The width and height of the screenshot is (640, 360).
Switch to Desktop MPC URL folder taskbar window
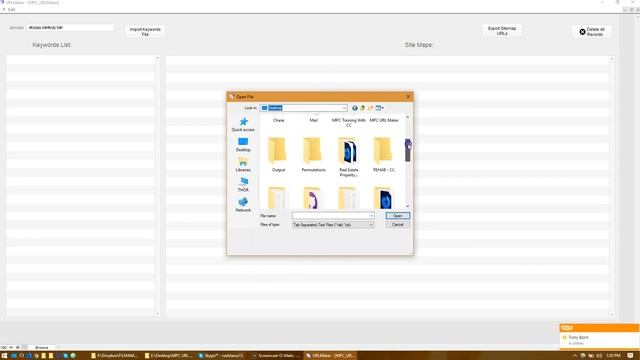coord(169,356)
